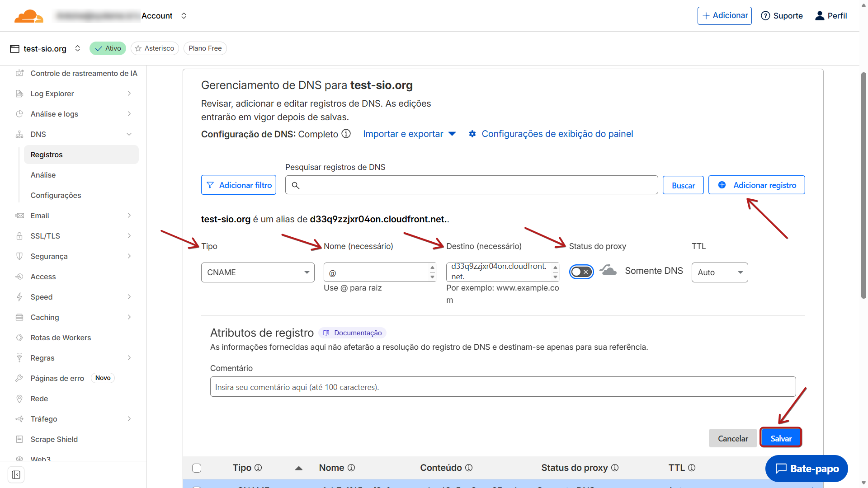Image resolution: width=868 pixels, height=488 pixels.
Task: Open the TTL Auto dropdown
Action: coord(719,272)
